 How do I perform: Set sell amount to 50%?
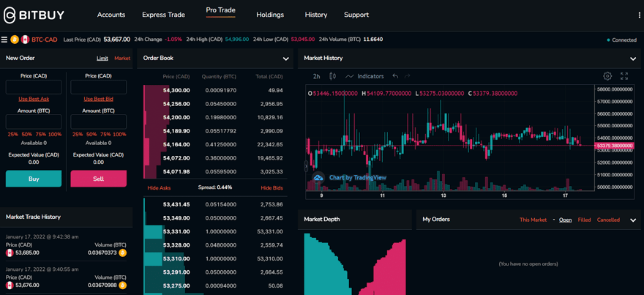(91, 135)
